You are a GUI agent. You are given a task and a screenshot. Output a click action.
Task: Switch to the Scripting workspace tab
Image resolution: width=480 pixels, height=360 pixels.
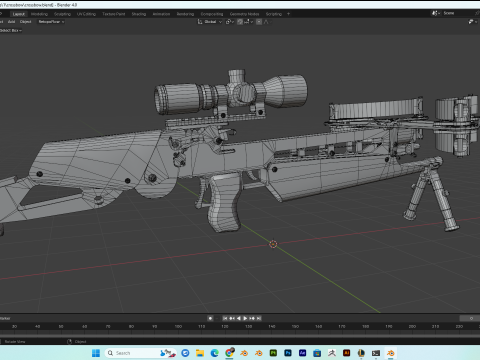pos(274,14)
